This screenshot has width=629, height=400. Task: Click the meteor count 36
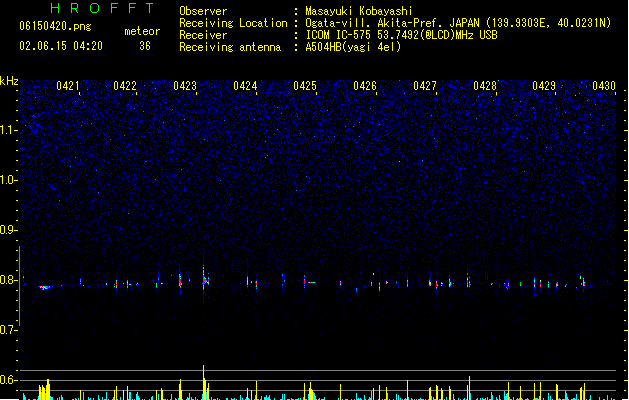(x=145, y=46)
